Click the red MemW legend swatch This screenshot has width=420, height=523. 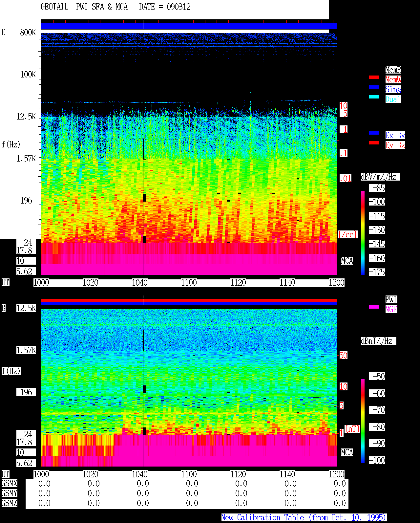click(374, 77)
